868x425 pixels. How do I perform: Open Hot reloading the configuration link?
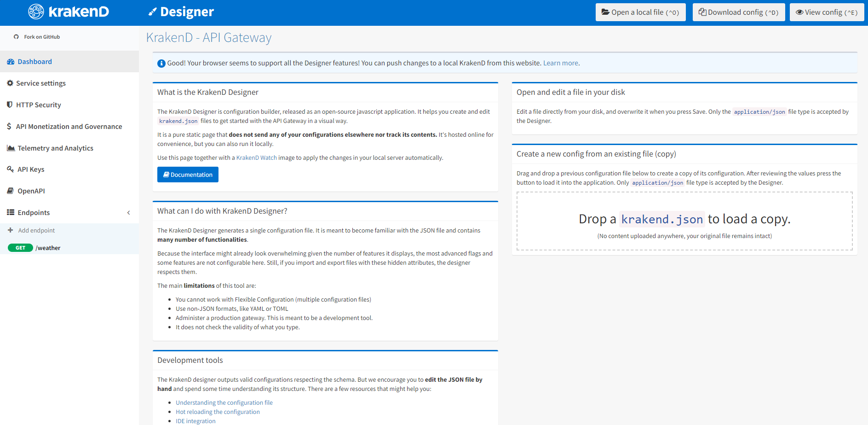tap(218, 412)
